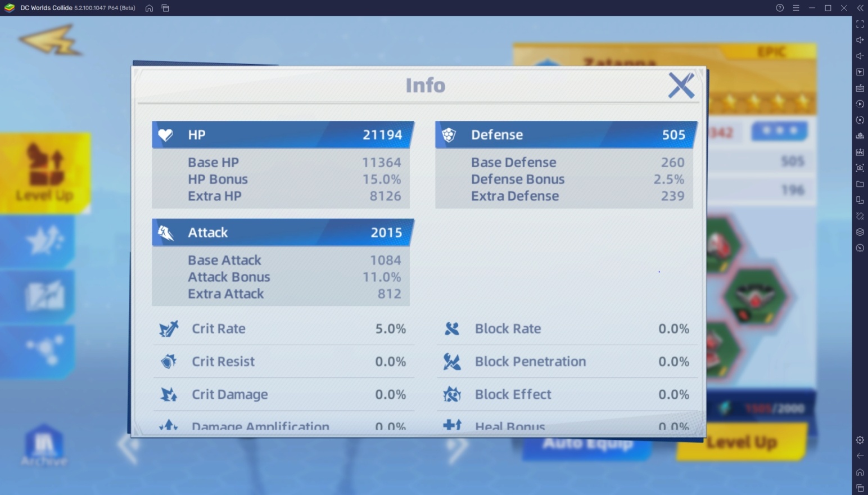Click the Damage Amplification icon
This screenshot has height=495, width=868.
tap(169, 426)
